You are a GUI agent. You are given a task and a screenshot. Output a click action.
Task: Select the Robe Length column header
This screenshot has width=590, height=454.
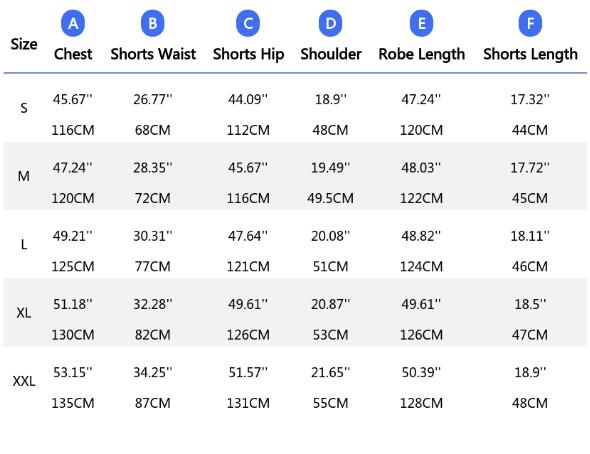pos(422,54)
